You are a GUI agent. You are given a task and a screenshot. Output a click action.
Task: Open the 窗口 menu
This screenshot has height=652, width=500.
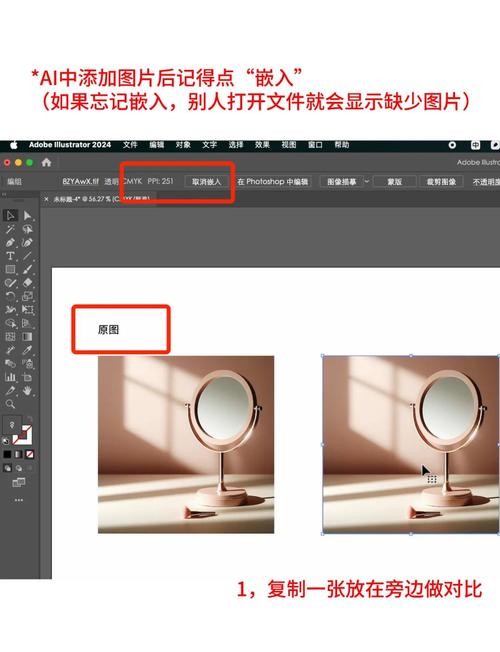tap(315, 145)
